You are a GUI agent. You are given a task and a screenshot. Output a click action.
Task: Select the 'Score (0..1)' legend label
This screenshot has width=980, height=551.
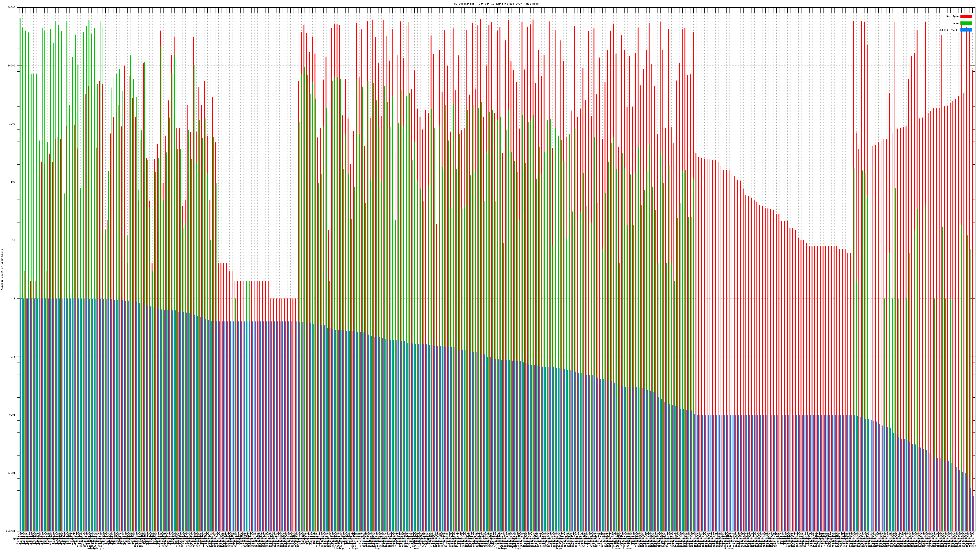pyautogui.click(x=949, y=30)
